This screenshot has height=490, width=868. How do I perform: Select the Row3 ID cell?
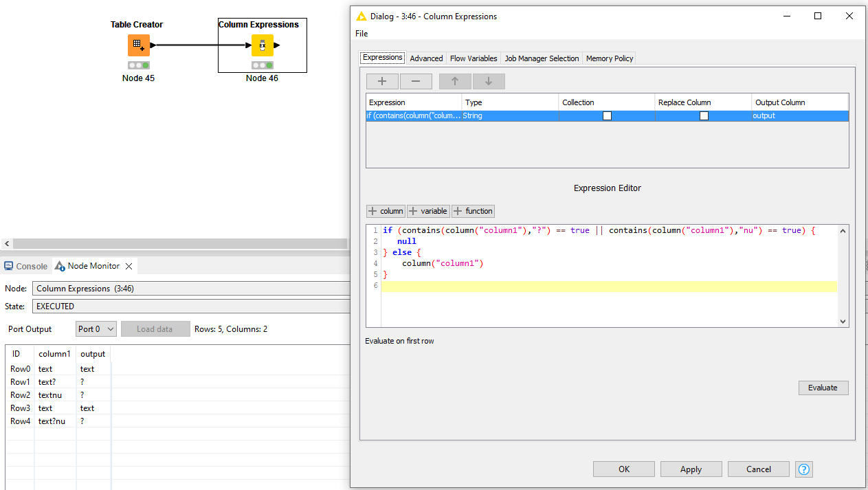click(20, 408)
